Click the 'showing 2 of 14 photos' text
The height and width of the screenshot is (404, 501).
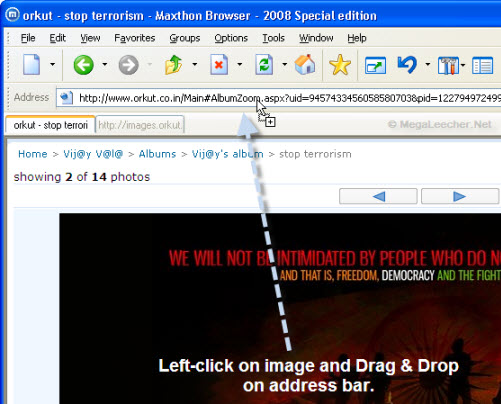(x=82, y=177)
